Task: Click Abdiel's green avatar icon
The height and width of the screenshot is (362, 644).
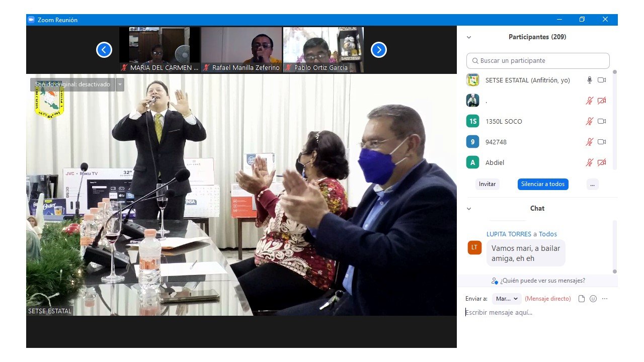Action: click(472, 162)
